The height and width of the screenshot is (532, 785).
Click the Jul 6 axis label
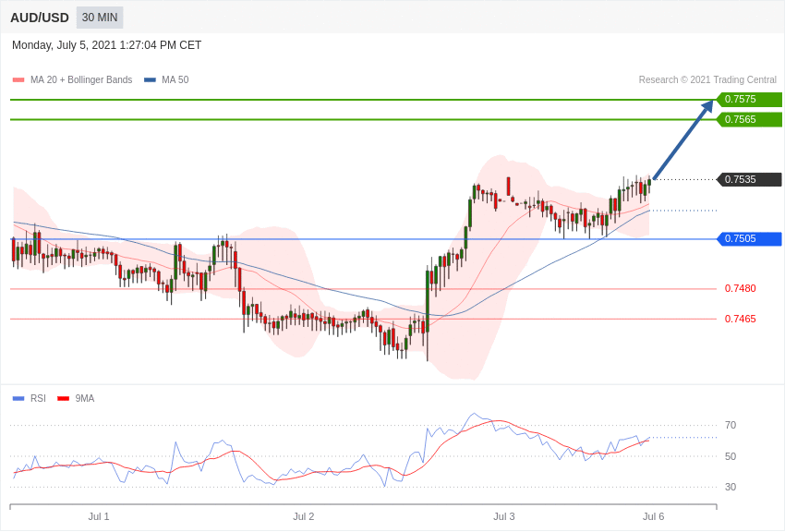(653, 516)
